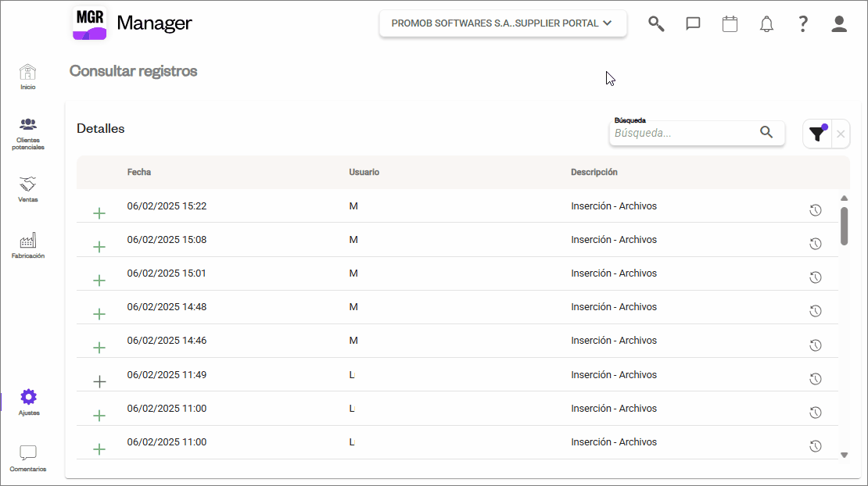Clear the filter with the X button
The width and height of the screenshot is (868, 486).
click(841, 134)
